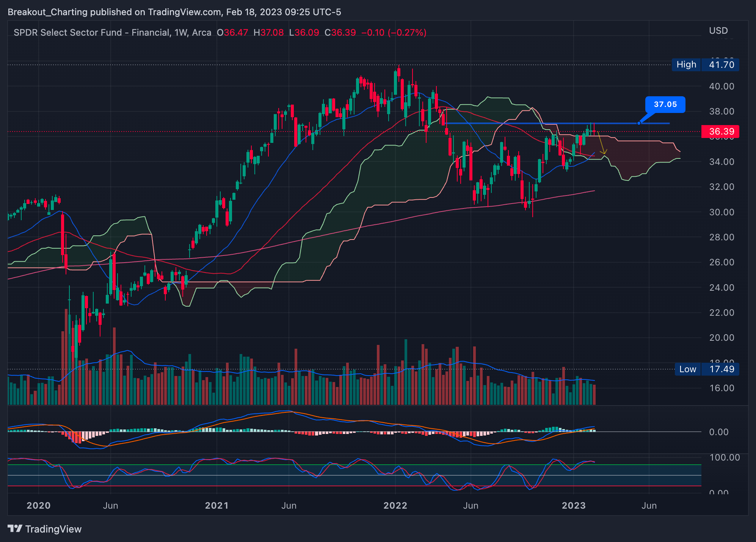Click the 100.00 stochastic axis label

[x=724, y=457]
